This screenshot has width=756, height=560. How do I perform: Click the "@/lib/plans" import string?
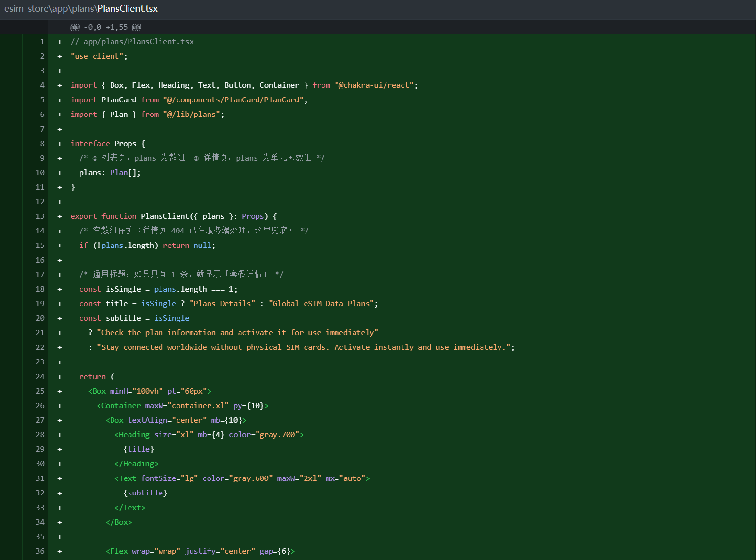[x=192, y=115]
